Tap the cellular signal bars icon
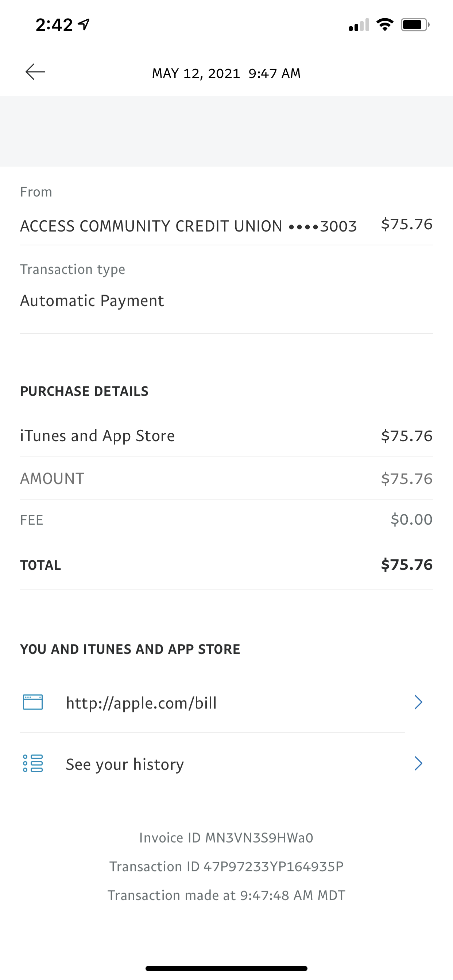 coord(359,25)
